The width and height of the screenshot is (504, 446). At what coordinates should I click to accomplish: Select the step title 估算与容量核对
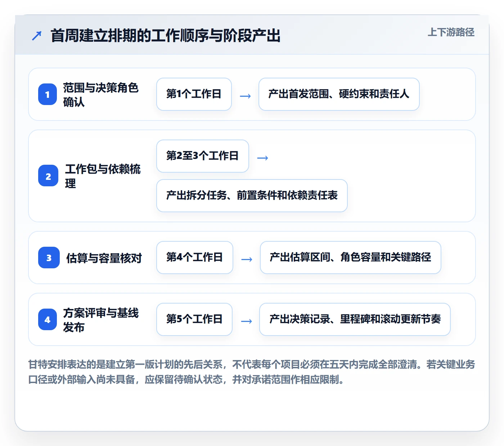[104, 258]
